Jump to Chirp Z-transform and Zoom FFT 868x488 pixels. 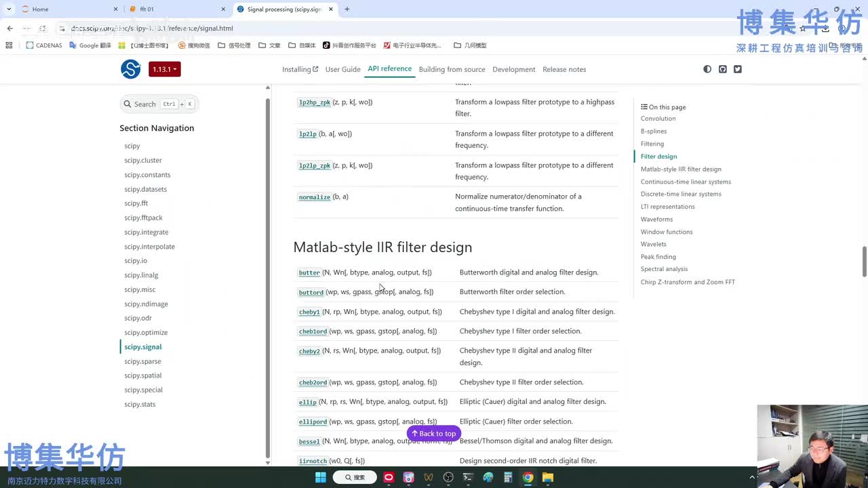688,282
